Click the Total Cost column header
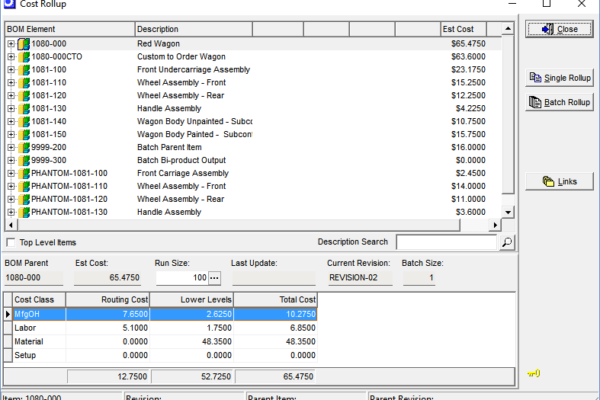600x400 pixels. click(276, 300)
